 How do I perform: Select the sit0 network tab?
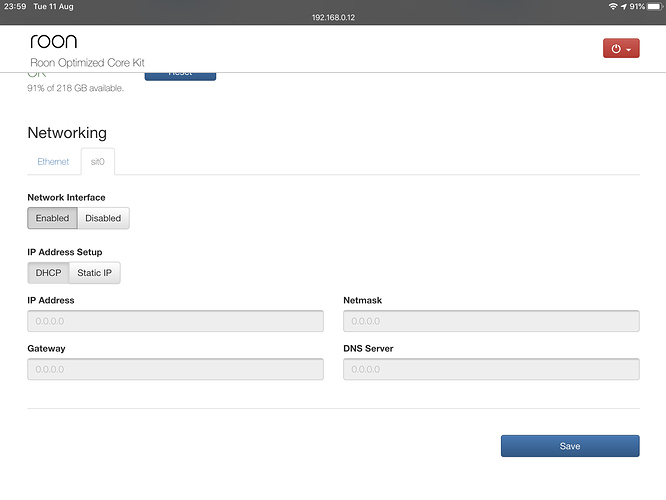coord(97,161)
